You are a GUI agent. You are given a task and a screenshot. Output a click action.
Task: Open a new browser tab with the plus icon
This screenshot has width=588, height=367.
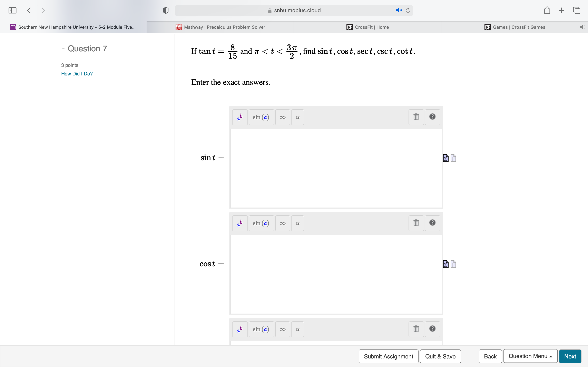561,10
